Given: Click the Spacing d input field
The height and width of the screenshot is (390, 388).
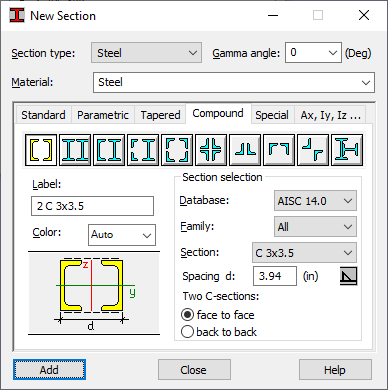Looking at the screenshot, I should point(275,276).
